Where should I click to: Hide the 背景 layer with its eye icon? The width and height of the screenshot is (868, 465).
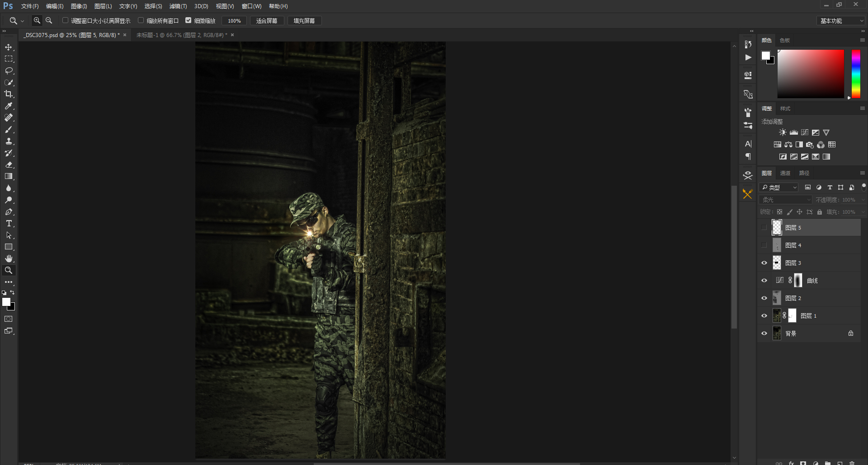click(764, 333)
